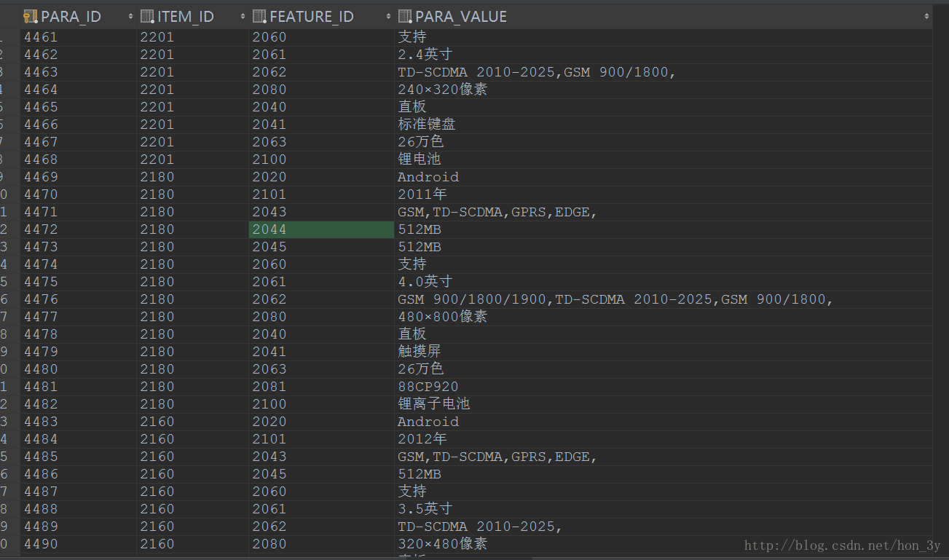Select PARA_ID cell 4481
949x560 pixels.
[x=78, y=387]
